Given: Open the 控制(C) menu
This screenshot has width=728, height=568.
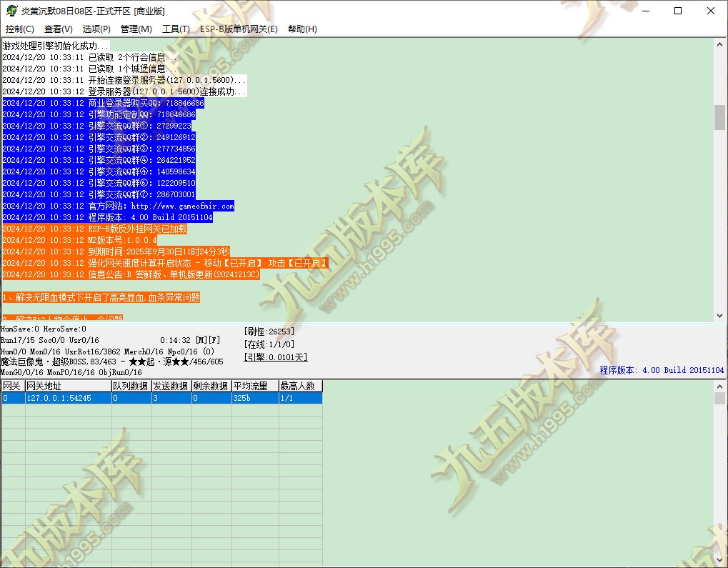Looking at the screenshot, I should click(19, 29).
